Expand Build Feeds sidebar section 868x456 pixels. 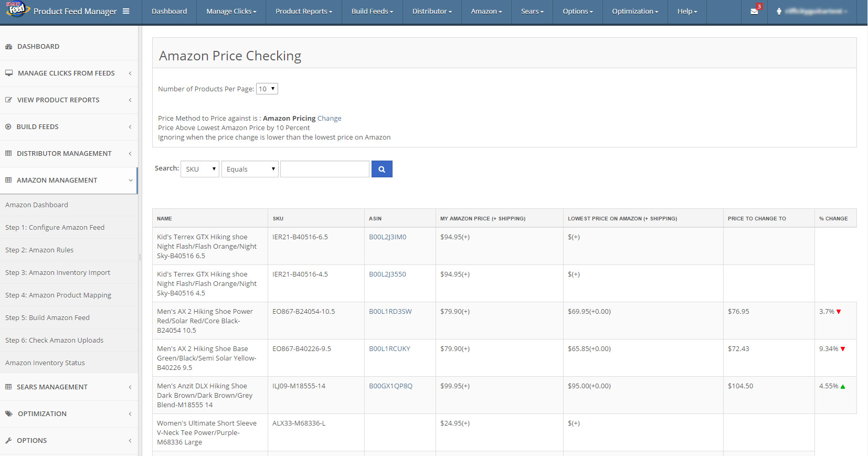(69, 127)
